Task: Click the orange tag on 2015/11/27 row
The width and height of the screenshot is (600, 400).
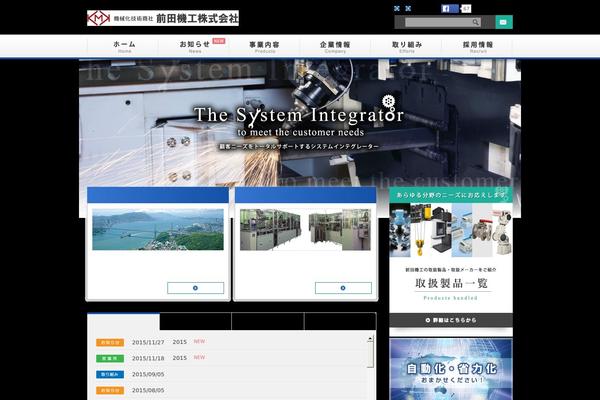Action: (x=110, y=343)
